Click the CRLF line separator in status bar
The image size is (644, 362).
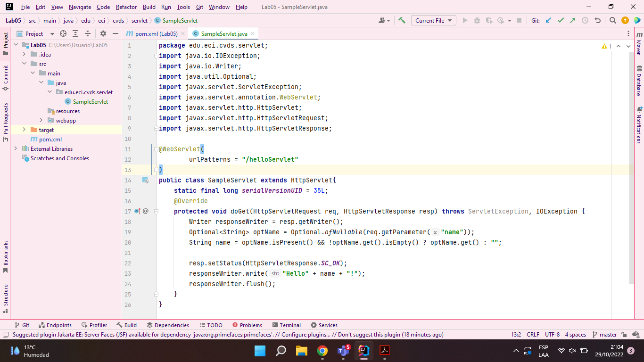click(533, 335)
